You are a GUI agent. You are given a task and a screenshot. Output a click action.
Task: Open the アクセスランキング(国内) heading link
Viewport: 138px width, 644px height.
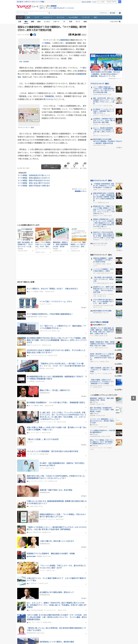[100, 84]
